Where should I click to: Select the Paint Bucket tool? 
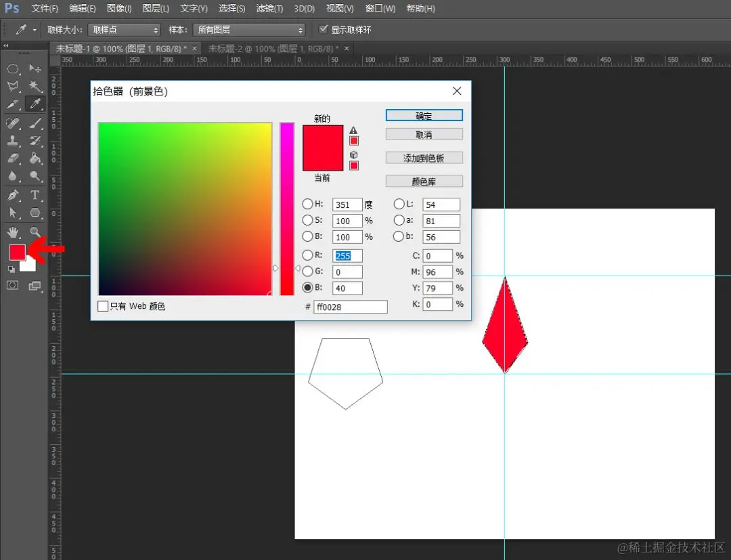[x=35, y=158]
